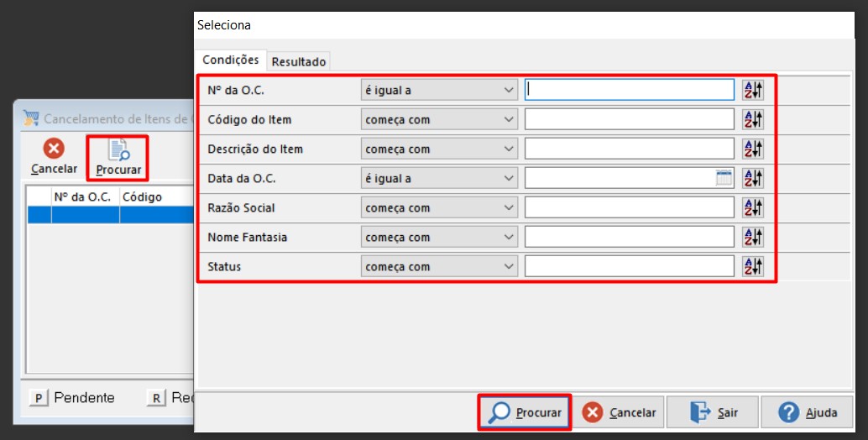Click the A-Z sort icon for Nº da O.C.
Viewport: 868px width, 440px height.
coord(753,90)
